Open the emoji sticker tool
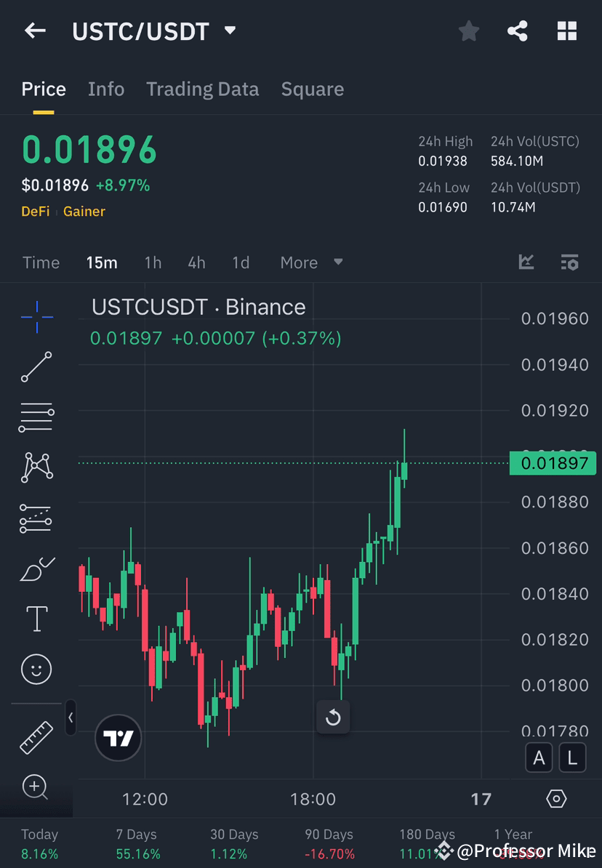 pos(36,669)
